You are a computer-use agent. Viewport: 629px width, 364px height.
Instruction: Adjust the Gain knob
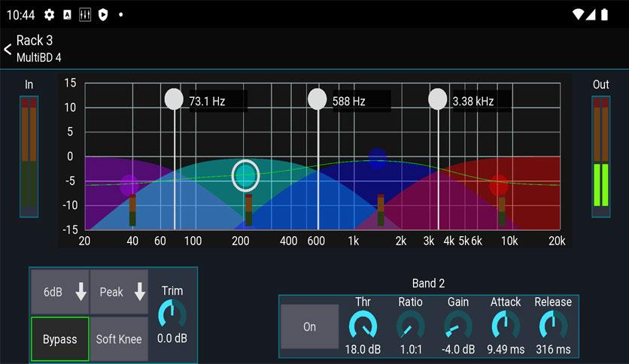458,325
